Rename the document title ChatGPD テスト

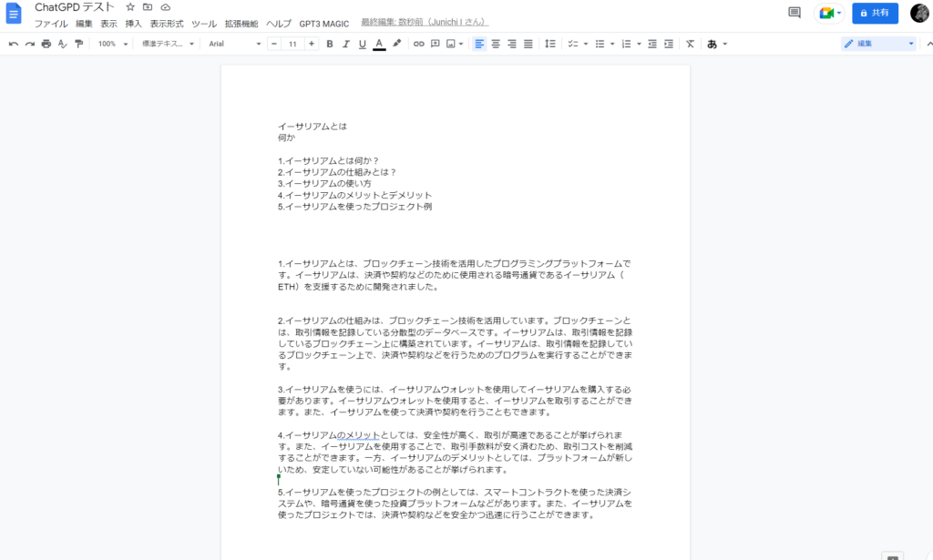coord(75,7)
